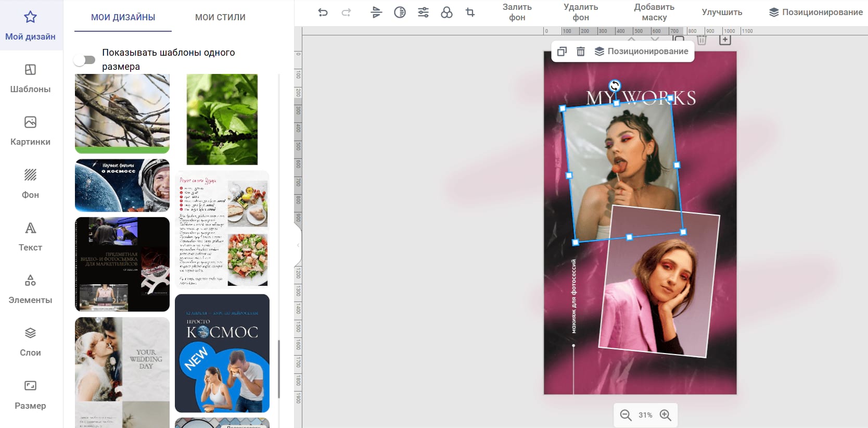Click the Удалить фон button
Image resolution: width=868 pixels, height=428 pixels.
coord(581,12)
